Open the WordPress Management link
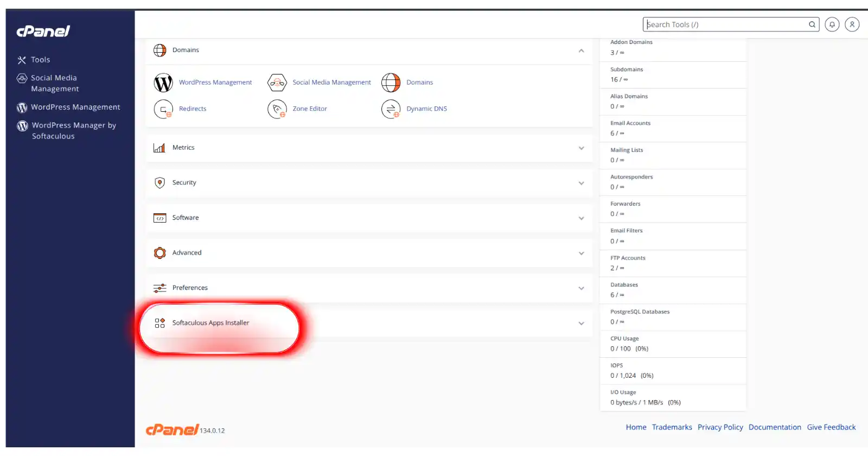 (x=215, y=83)
